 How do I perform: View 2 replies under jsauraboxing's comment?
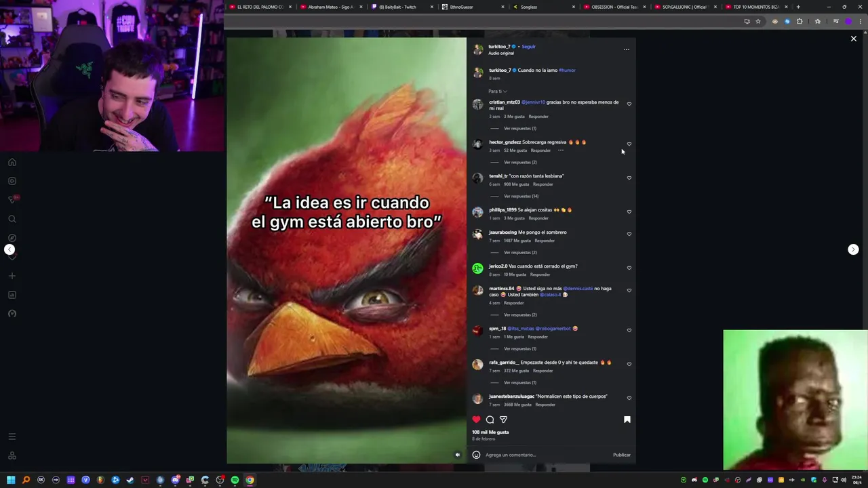519,252
